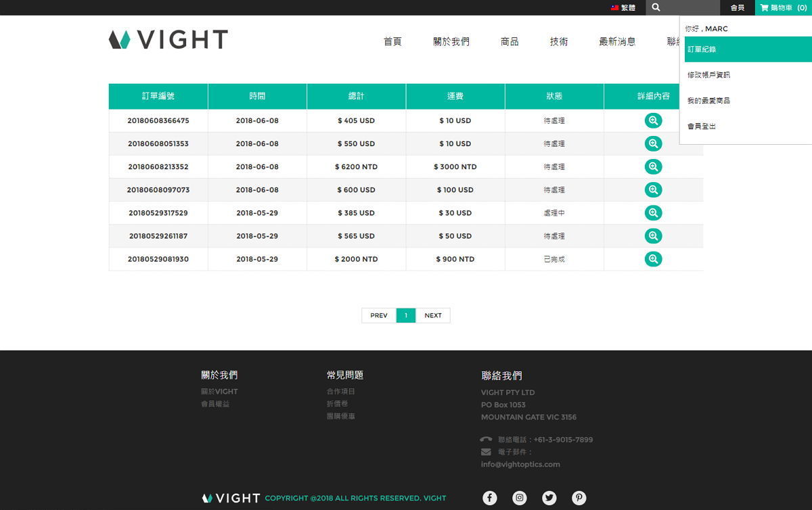The width and height of the screenshot is (812, 510).
Task: Open the info@vightoptics.com email link
Action: pyautogui.click(x=520, y=465)
